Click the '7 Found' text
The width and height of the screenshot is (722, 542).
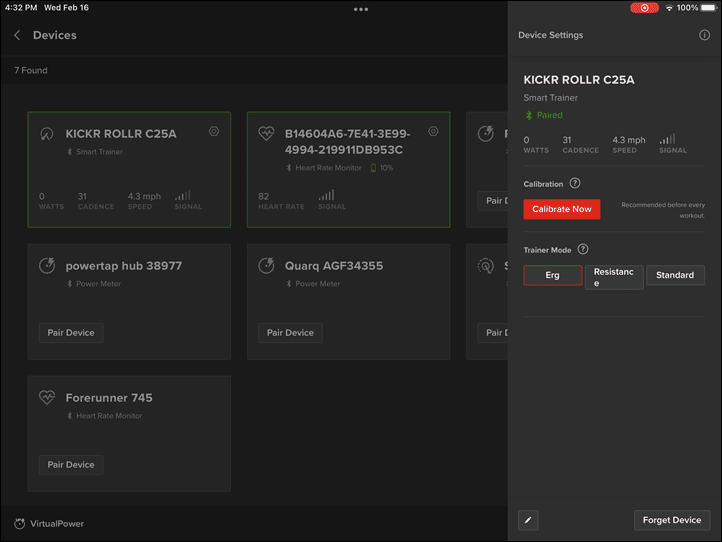click(31, 70)
